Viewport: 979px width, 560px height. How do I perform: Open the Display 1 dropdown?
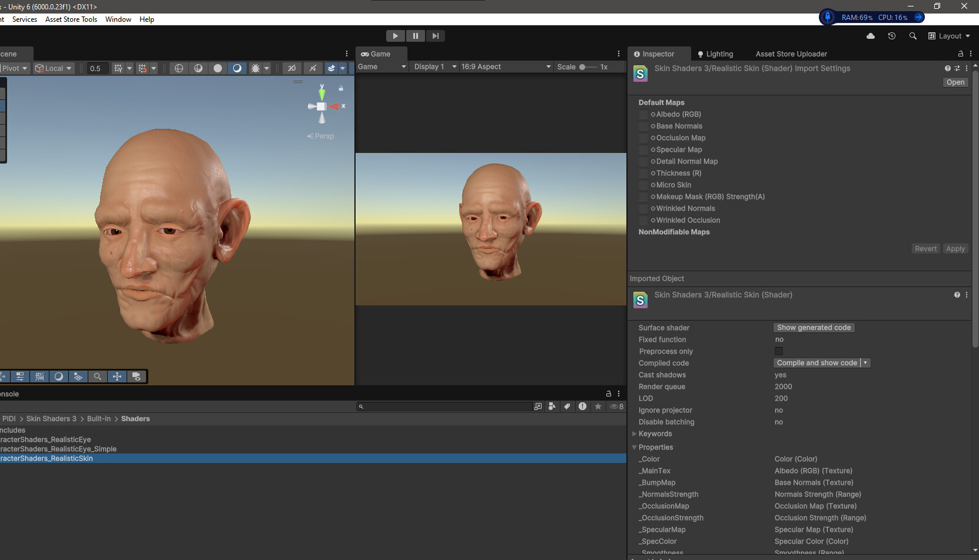(434, 66)
